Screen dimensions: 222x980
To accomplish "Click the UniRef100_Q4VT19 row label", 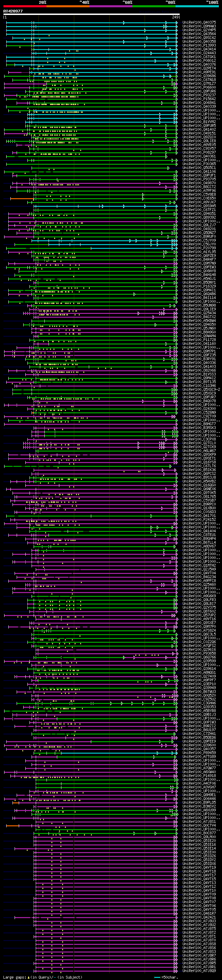I will 199,867.
